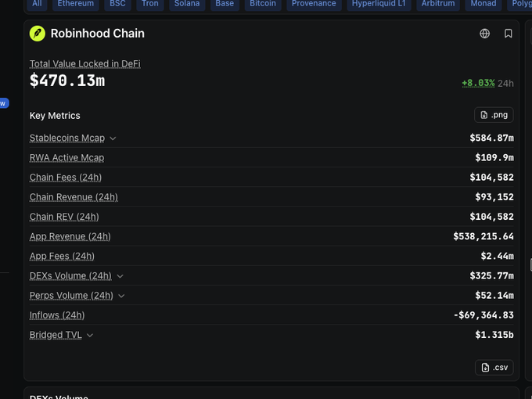Screen dimensions: 532x399
Task: Expand Bridged TVL chevron
Action: pos(90,335)
